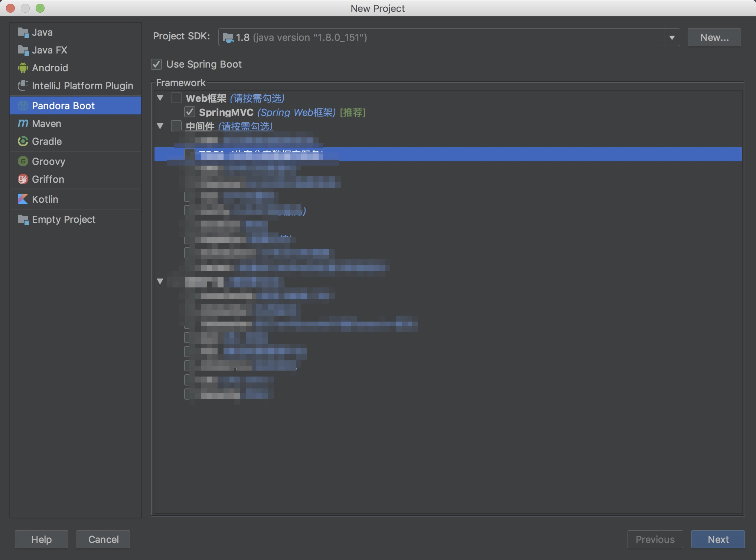Screen dimensions: 756x560
Task: Collapse the 中间件 tree node
Action: [x=160, y=126]
